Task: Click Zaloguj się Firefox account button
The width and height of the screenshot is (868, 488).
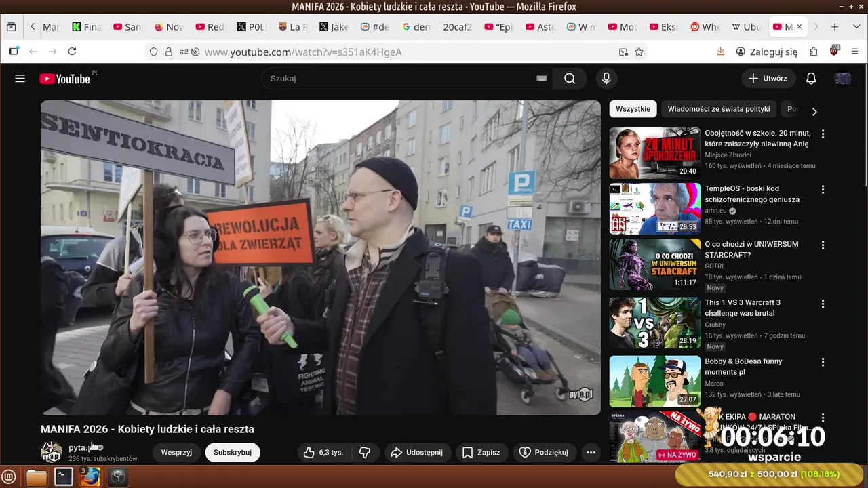Action: (767, 52)
